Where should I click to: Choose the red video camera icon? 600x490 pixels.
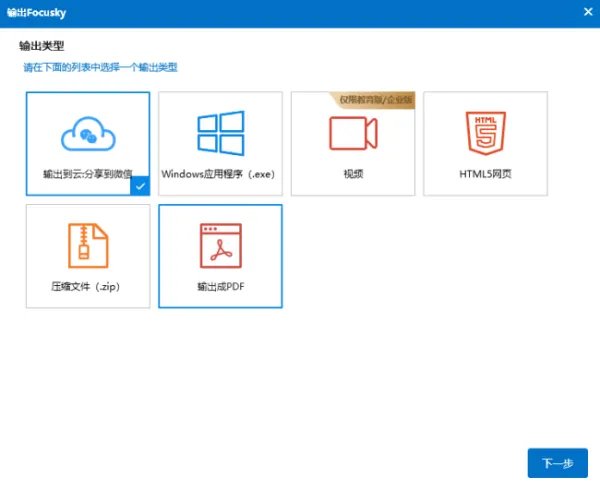(x=352, y=133)
